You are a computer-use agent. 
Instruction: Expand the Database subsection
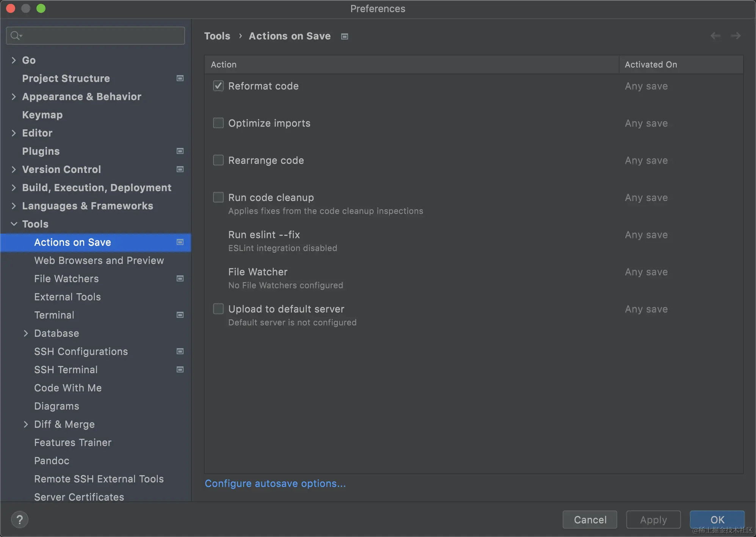click(26, 333)
